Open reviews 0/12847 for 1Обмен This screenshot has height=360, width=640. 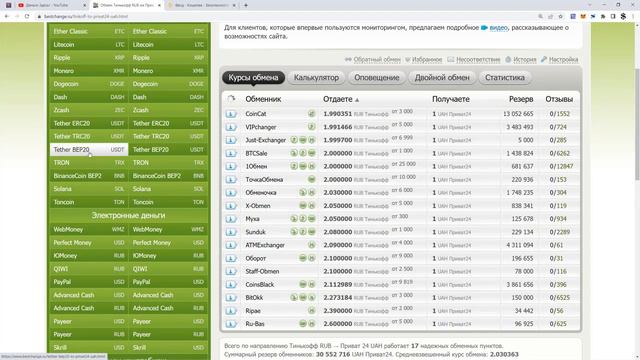pos(561,167)
